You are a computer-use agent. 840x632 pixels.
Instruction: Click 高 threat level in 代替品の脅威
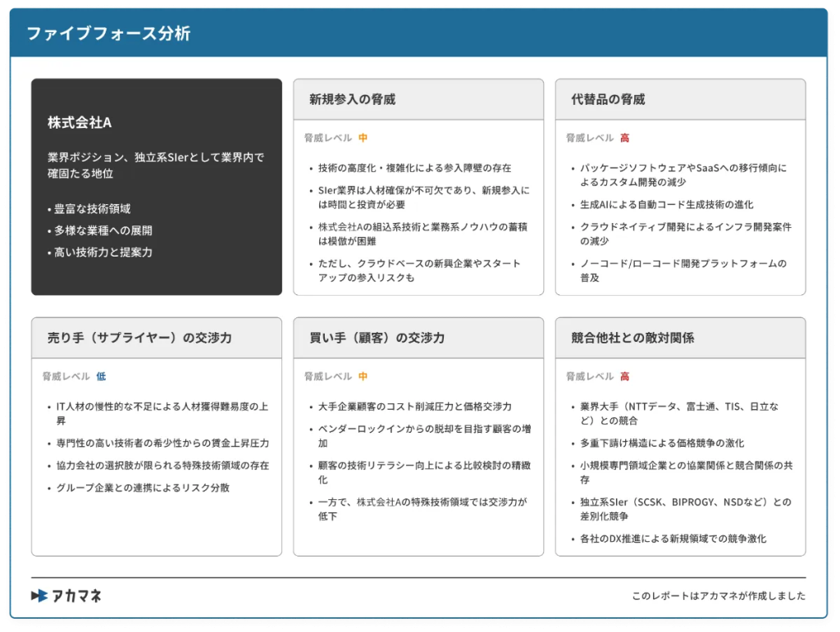pos(624,138)
